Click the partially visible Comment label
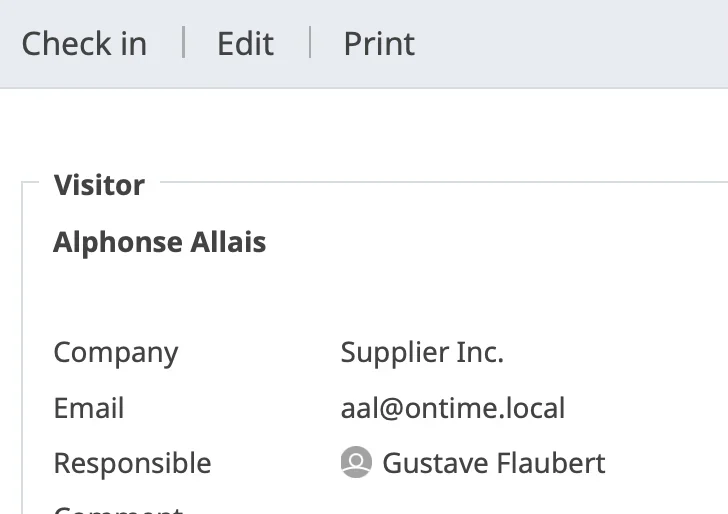The width and height of the screenshot is (728, 514). [x=118, y=510]
